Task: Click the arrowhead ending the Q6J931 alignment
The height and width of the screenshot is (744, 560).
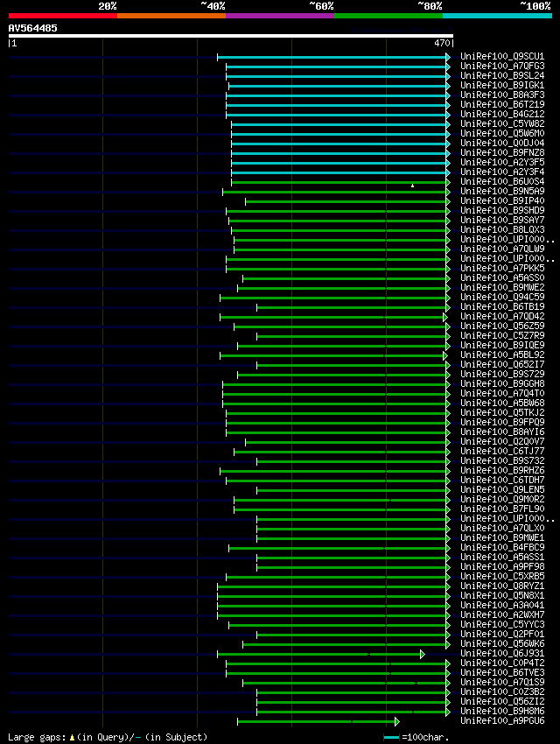Action: (x=422, y=655)
